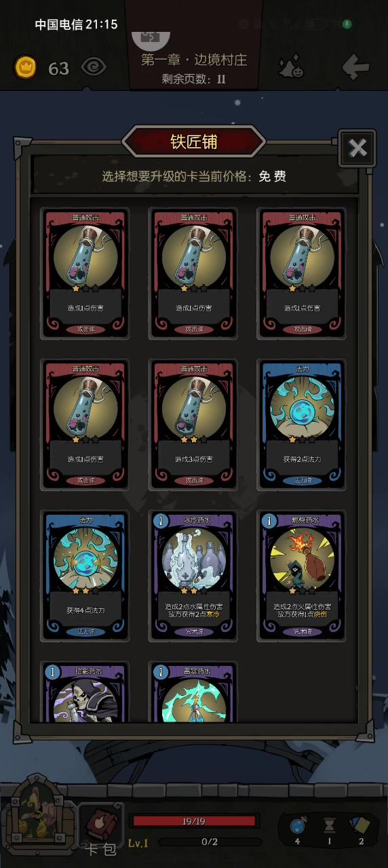This screenshot has width=388, height=868.
Task: Tap the gold crown coin icon
Action: (x=26, y=67)
